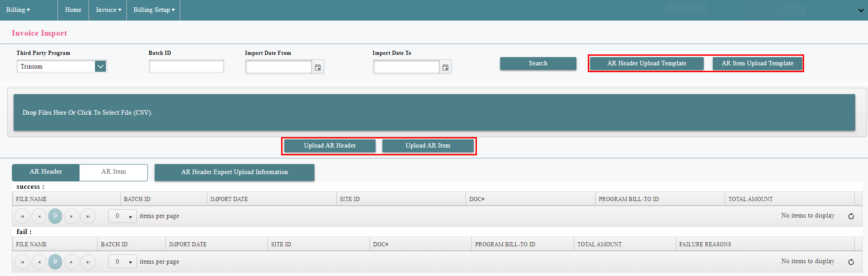Open the Billing Setup menu
Viewport: 868px width, 276px height.
click(x=154, y=10)
